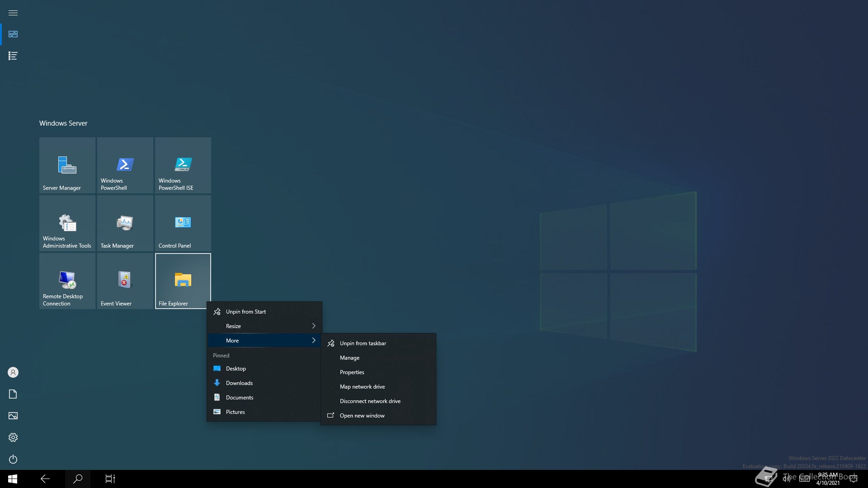Open Remote Desktop Connection tile
Screen dimensions: 868x488
pyautogui.click(x=67, y=281)
